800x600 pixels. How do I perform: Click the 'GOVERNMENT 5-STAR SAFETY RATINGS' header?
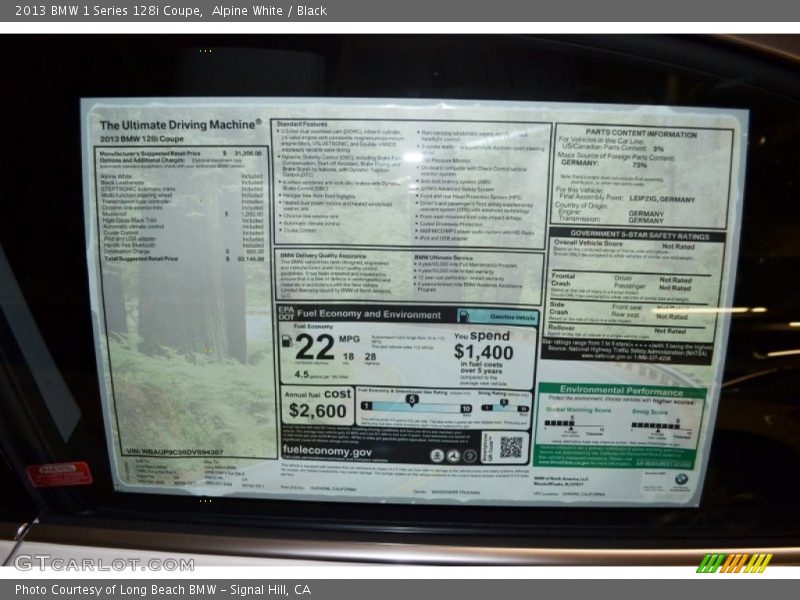[x=640, y=235]
